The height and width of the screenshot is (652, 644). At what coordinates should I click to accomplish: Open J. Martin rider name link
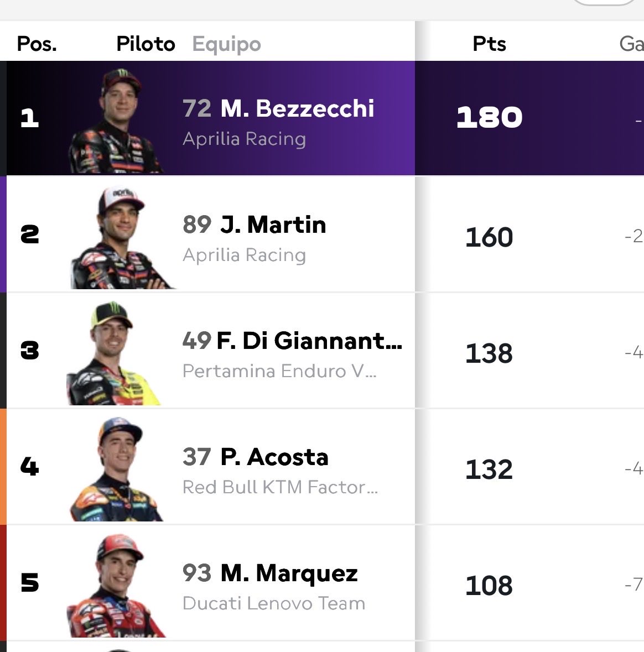pyautogui.click(x=273, y=225)
